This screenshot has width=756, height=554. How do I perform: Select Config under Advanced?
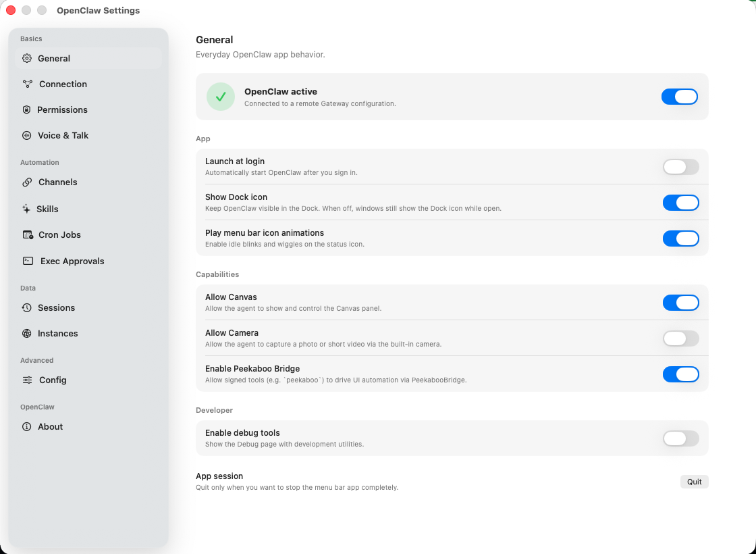88,380
